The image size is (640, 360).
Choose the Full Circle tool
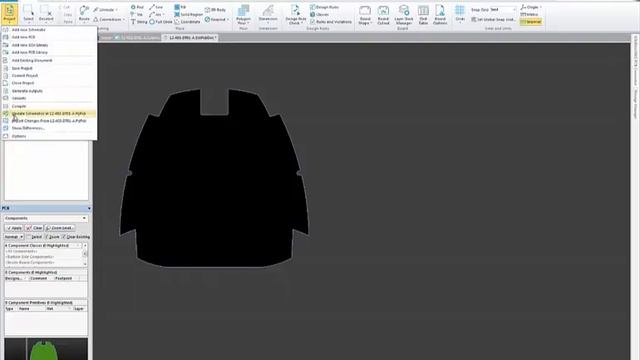[161, 22]
